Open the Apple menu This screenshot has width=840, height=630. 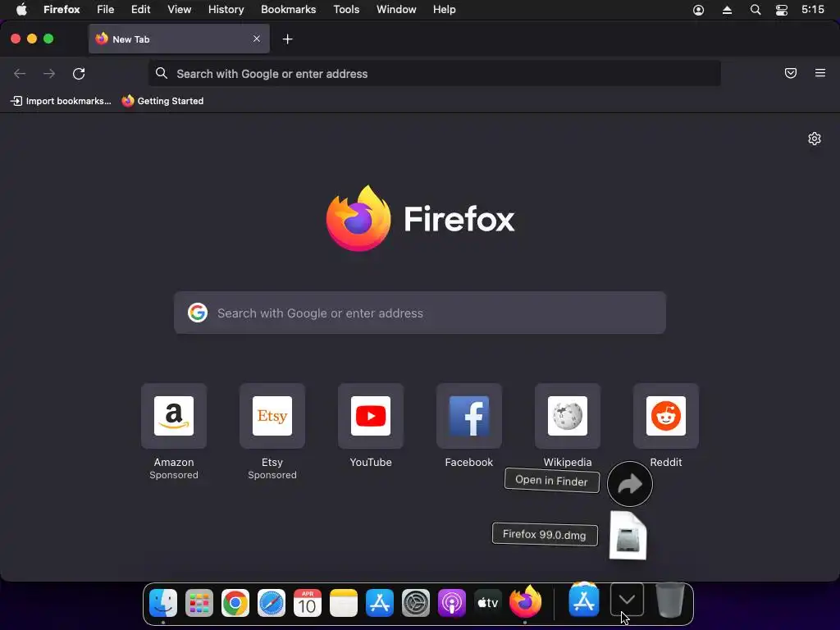21,10
